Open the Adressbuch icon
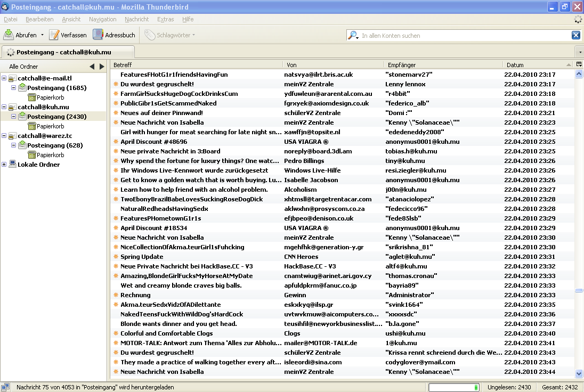This screenshot has width=584, height=392. pyautogui.click(x=98, y=34)
